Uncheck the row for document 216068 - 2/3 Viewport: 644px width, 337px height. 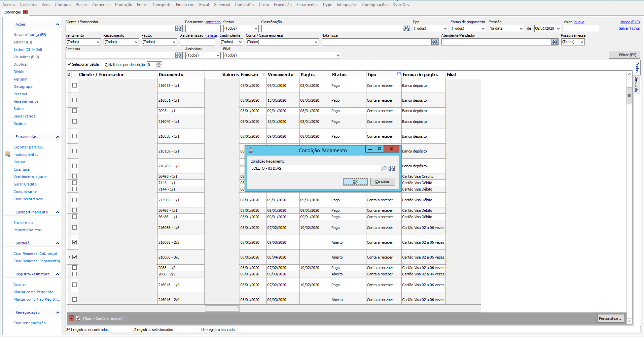tap(75, 242)
